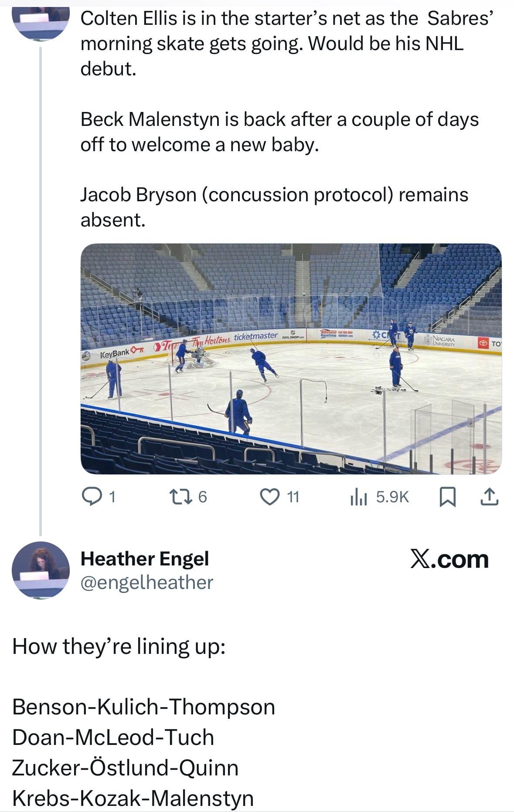Open the "How they're lining up" reply

click(119, 646)
